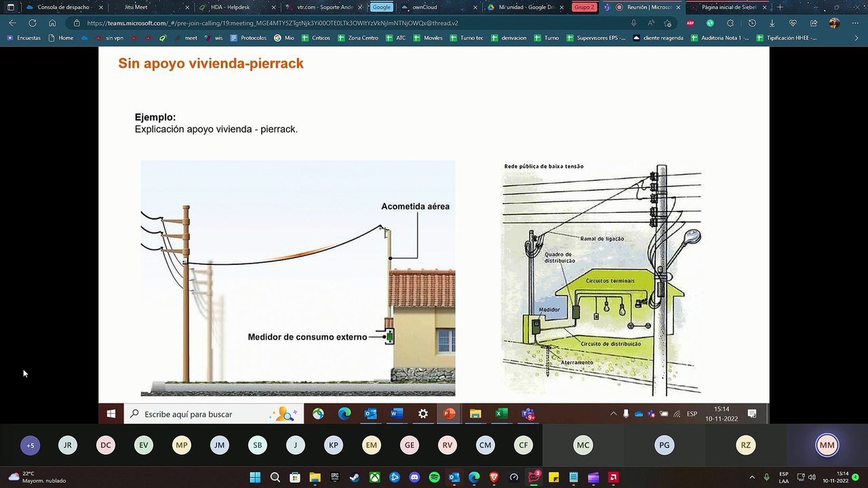868x488 pixels.
Task: Switch to Página inicial de Siebel tab
Action: click(728, 7)
